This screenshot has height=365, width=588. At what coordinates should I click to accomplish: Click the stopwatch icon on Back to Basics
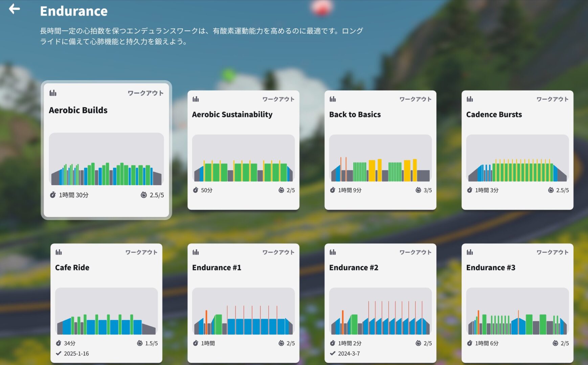coord(333,190)
